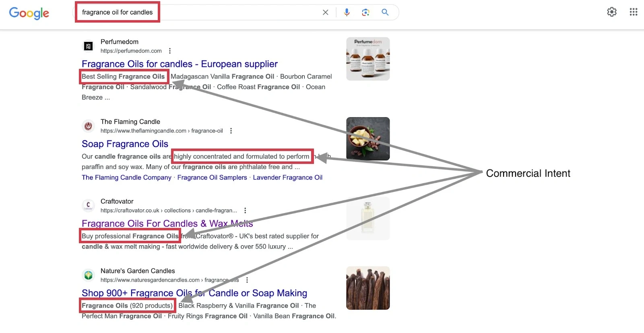Viewport: 644px width, 333px height.
Task: Open the Google apps grid
Action: click(x=634, y=12)
